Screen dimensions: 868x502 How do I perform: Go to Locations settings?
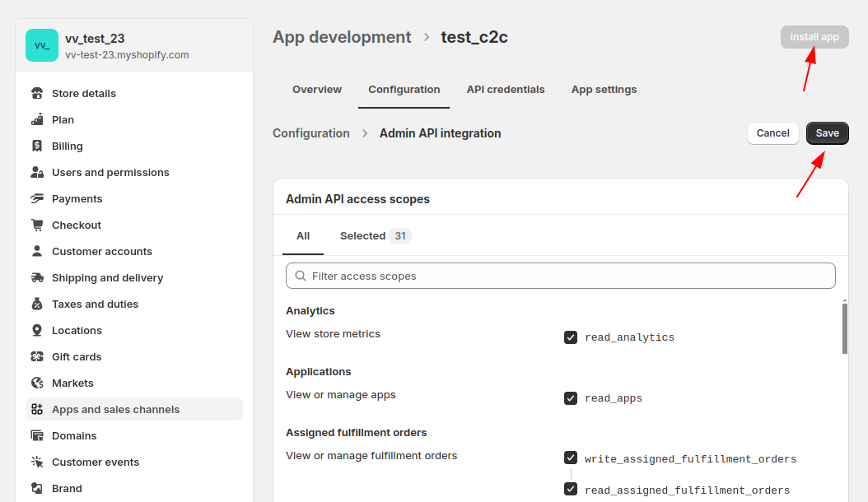click(x=134, y=331)
